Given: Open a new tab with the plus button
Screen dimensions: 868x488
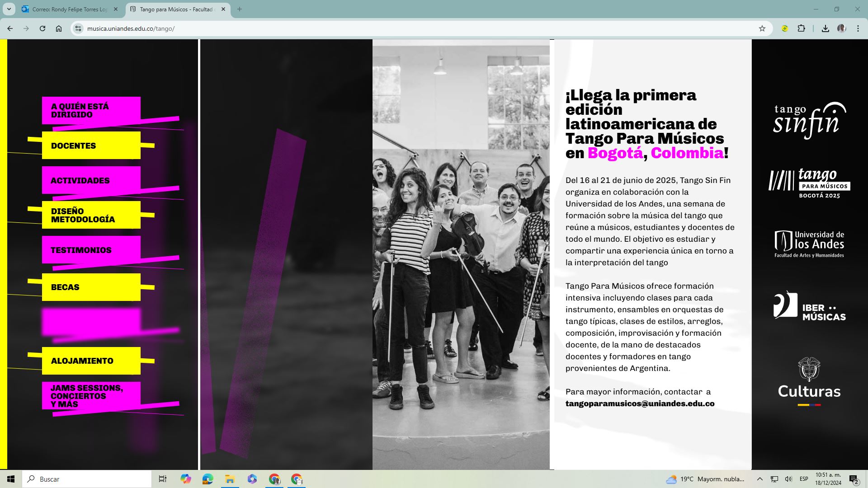Looking at the screenshot, I should coord(240,9).
